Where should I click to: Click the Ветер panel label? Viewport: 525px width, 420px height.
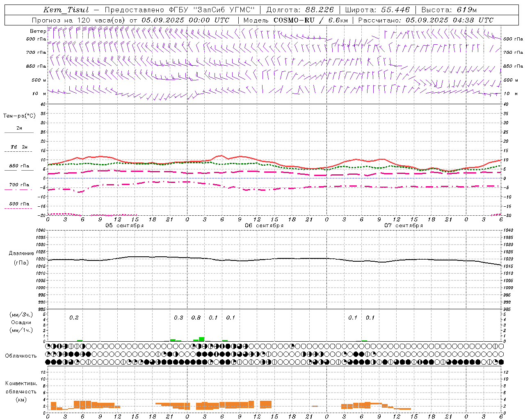click(38, 31)
